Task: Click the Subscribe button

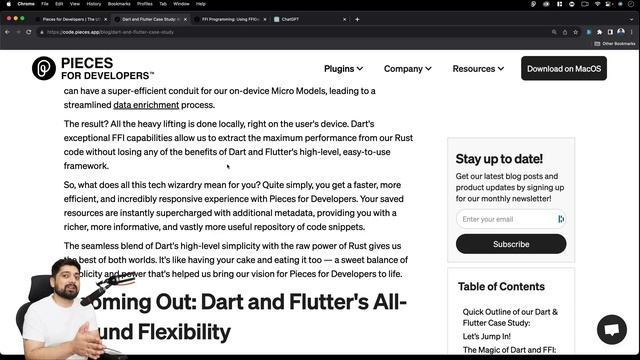Action: tap(511, 244)
